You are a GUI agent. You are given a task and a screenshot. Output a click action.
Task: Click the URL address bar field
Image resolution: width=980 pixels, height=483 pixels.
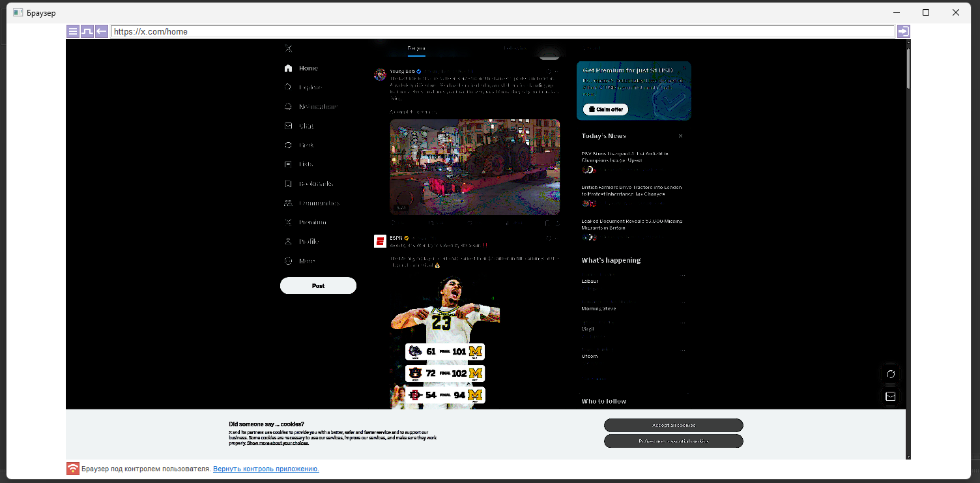[x=502, y=31]
